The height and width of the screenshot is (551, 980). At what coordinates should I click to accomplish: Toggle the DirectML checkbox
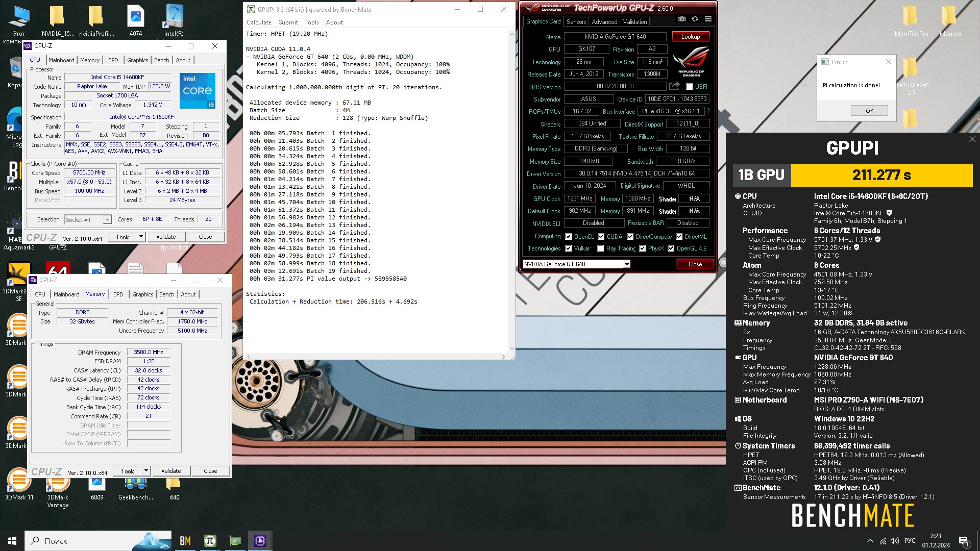[x=679, y=237]
